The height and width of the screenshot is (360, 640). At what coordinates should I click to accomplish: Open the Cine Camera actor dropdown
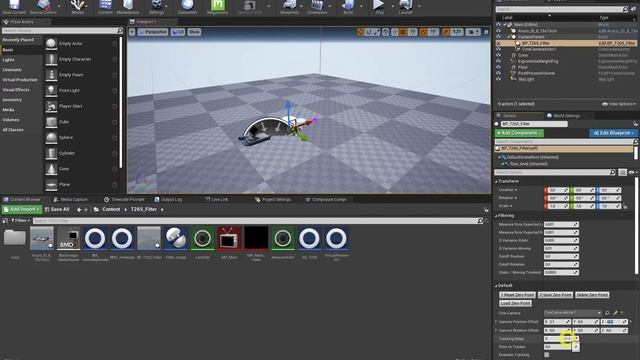click(x=573, y=313)
